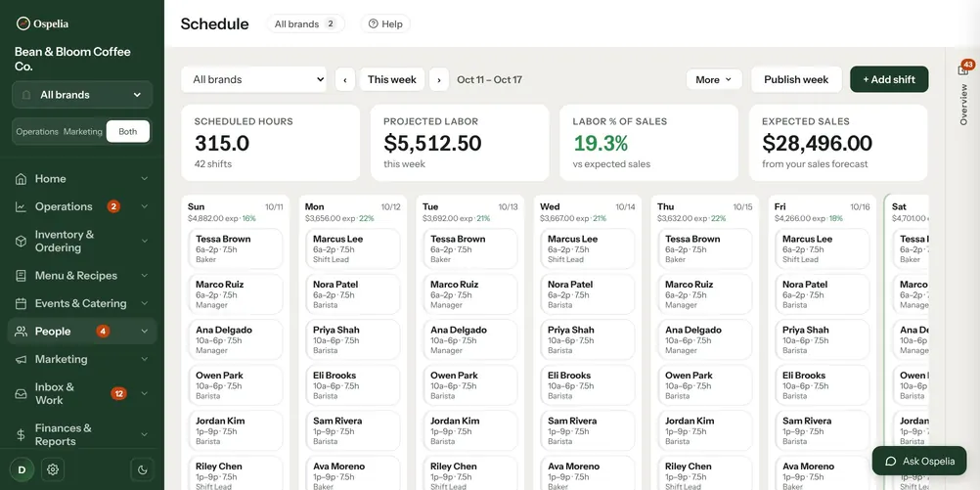
Task: Click the Ospelia logo icon
Action: pos(23,23)
